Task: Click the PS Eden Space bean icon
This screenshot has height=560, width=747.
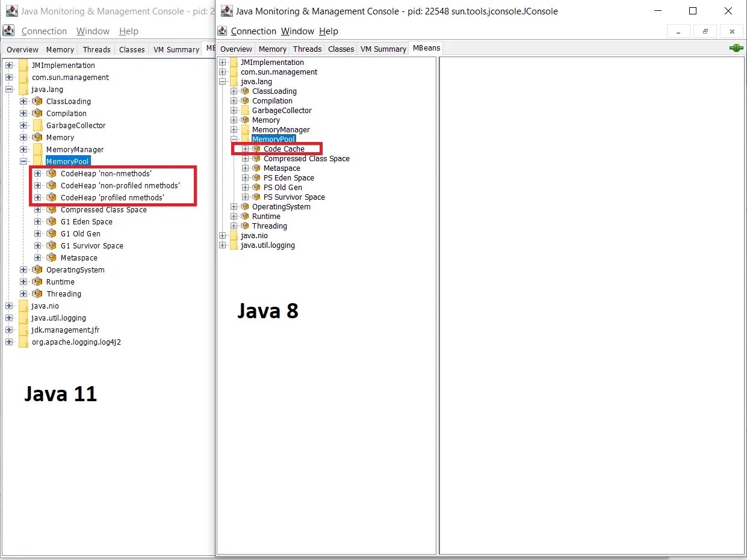Action: click(256, 177)
